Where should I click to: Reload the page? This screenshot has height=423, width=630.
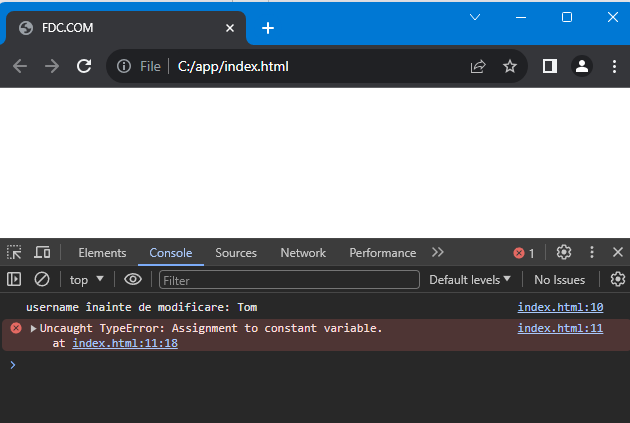(84, 66)
